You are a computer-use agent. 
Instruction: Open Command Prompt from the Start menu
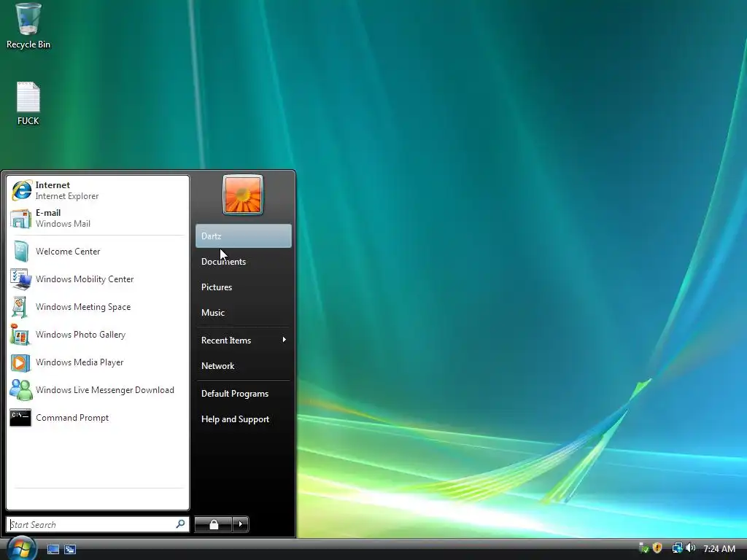tap(97, 418)
